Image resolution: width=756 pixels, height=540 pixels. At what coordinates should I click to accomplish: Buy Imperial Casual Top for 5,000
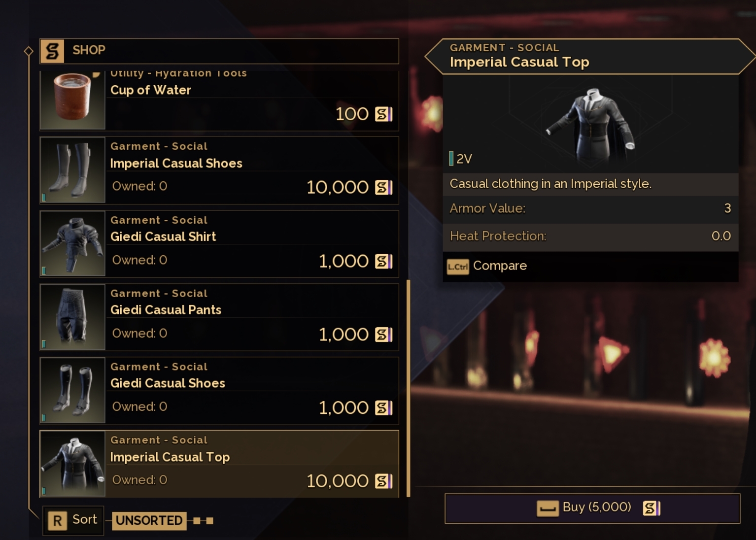592,508
